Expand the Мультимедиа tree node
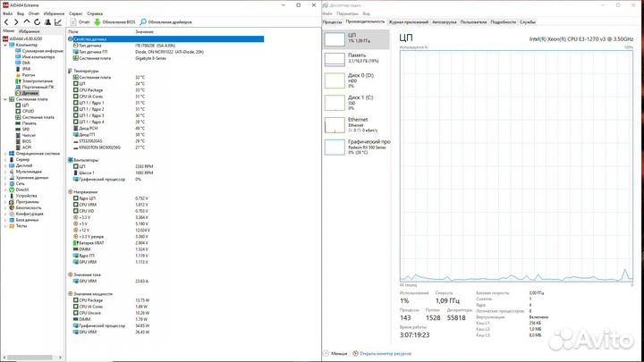Image resolution: width=644 pixels, height=362 pixels. [x=5, y=172]
